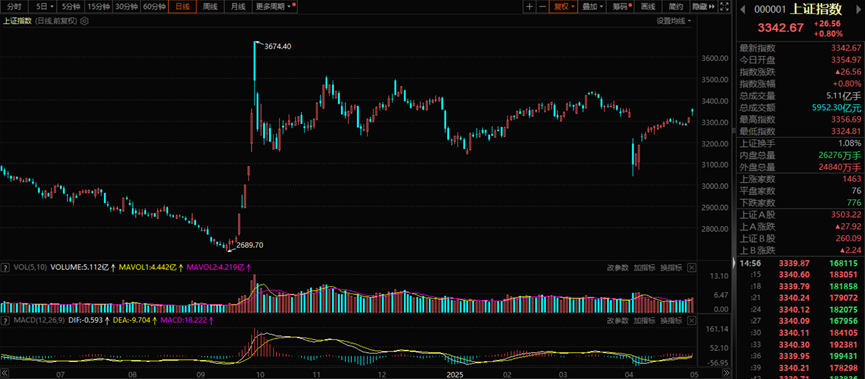Select the 外盘总量 row
865x379 pixels.
pos(800,167)
